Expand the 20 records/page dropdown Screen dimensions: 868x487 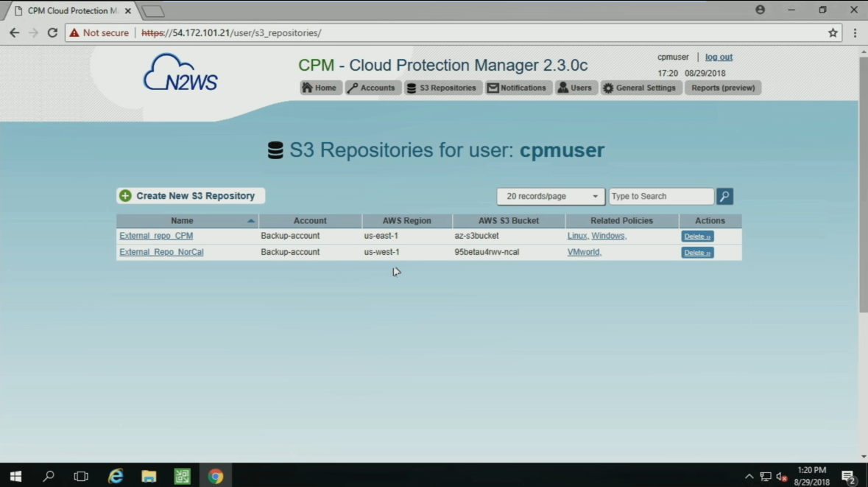pos(550,196)
